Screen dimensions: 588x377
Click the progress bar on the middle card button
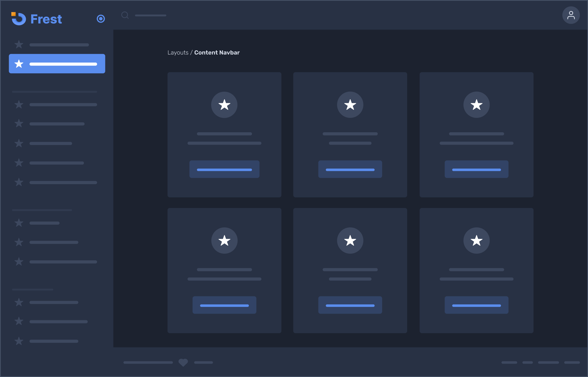[350, 169]
